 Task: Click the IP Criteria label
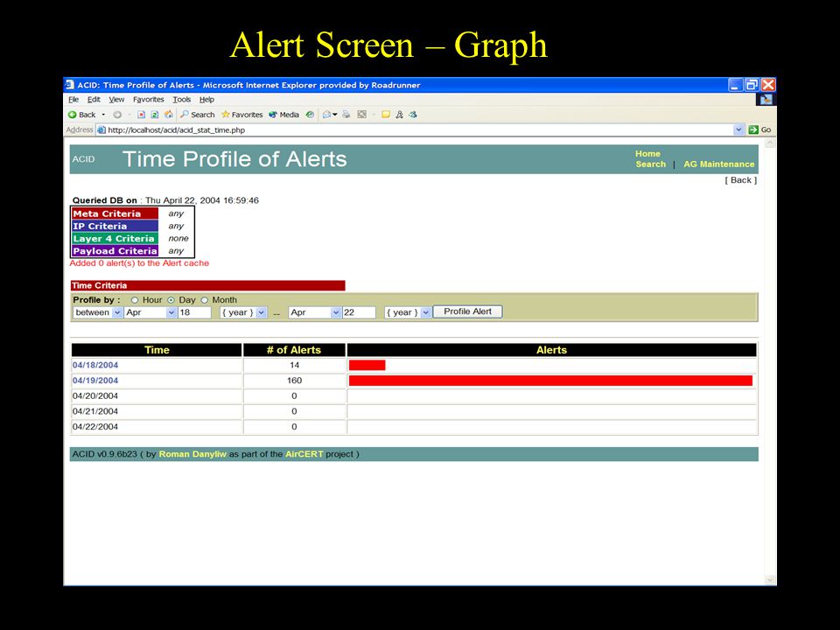115,226
